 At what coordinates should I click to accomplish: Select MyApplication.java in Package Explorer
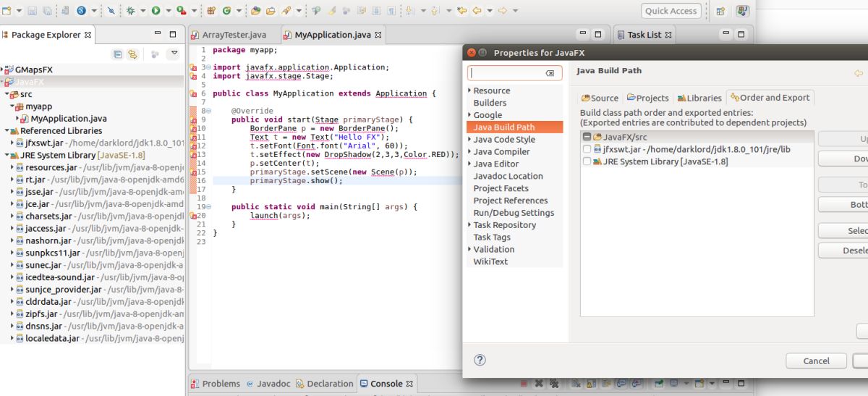69,119
